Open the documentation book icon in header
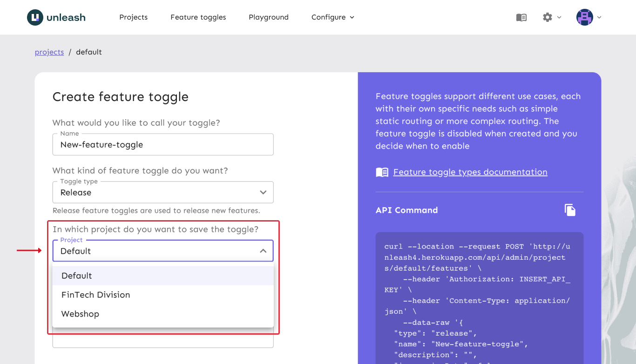The height and width of the screenshot is (364, 636). coord(521,17)
